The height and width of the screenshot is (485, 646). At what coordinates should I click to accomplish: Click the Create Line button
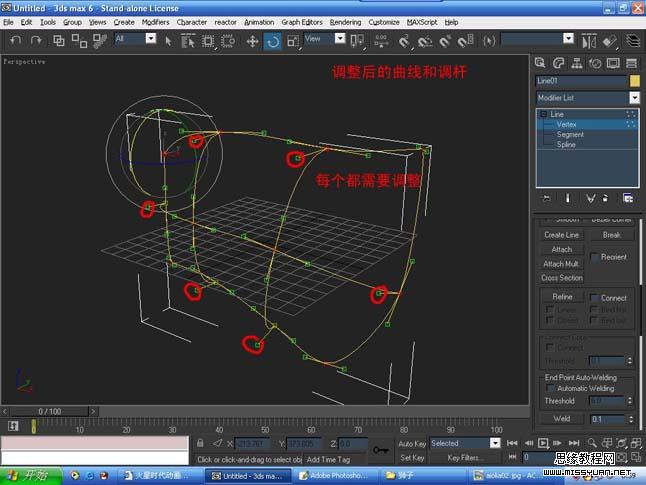point(562,235)
